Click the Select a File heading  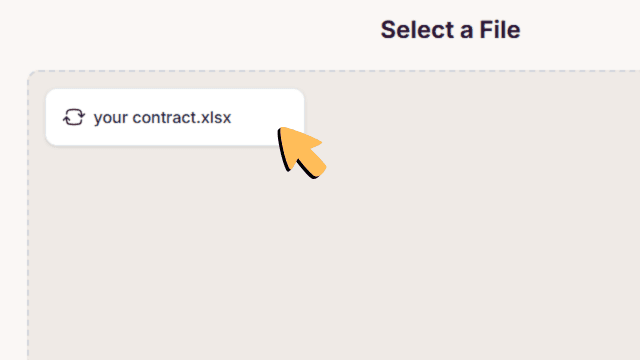(450, 30)
